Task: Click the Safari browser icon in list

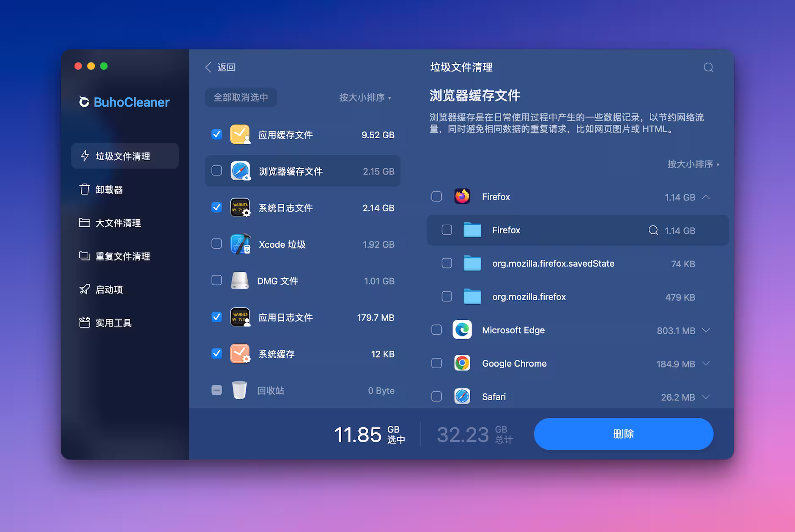Action: coord(462,397)
